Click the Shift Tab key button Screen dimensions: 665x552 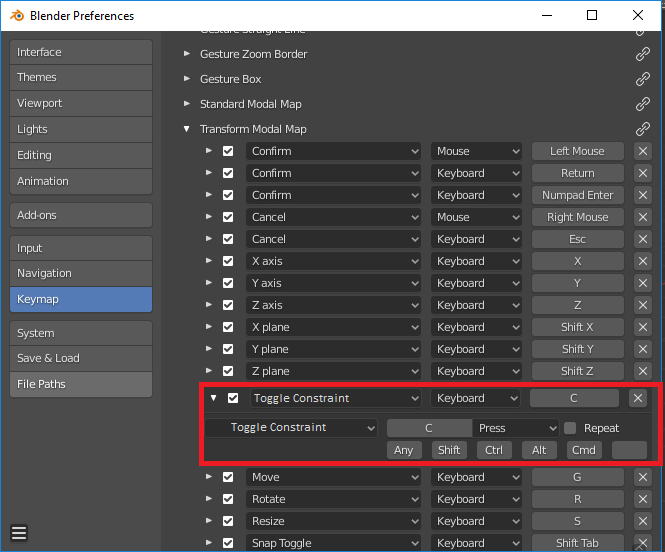pyautogui.click(x=578, y=543)
